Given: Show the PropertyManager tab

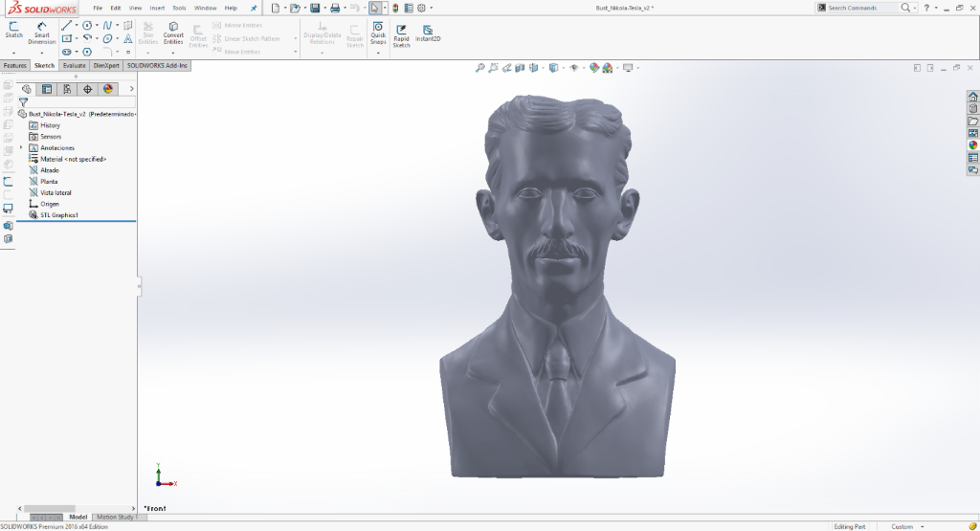Looking at the screenshot, I should point(47,89).
